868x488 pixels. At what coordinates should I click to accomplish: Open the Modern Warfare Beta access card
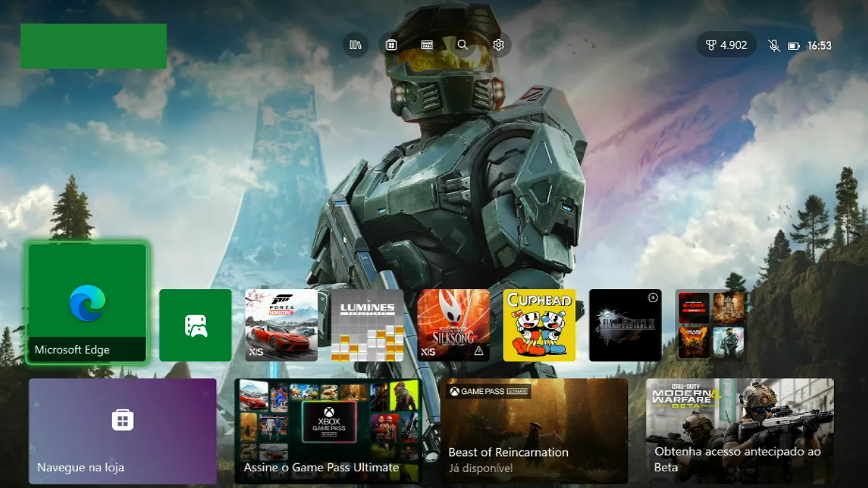740,431
